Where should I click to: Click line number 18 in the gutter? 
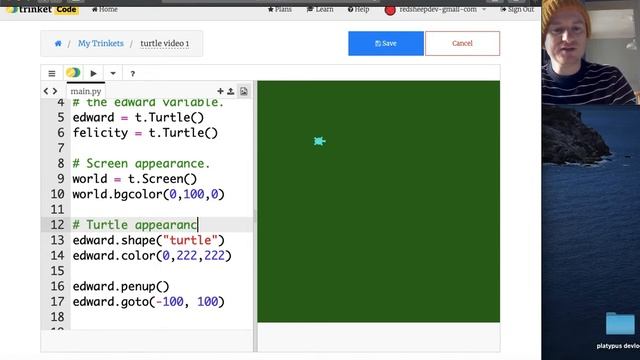click(58, 317)
